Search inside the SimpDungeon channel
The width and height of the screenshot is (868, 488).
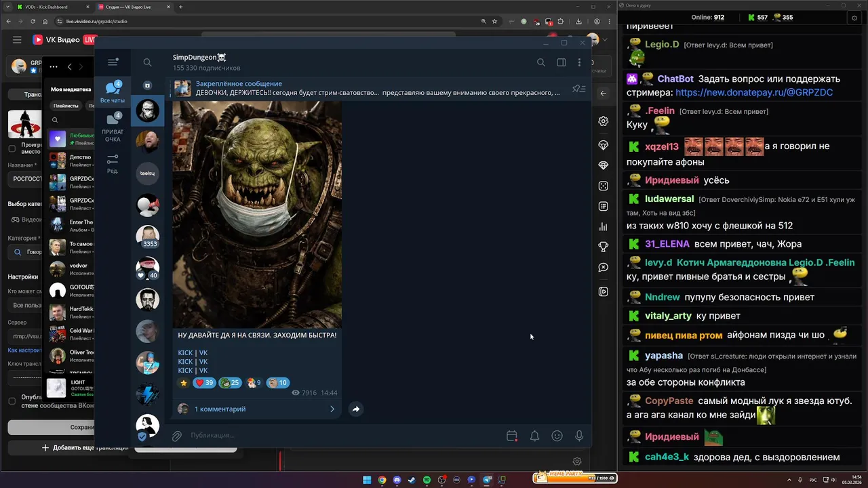pos(541,62)
